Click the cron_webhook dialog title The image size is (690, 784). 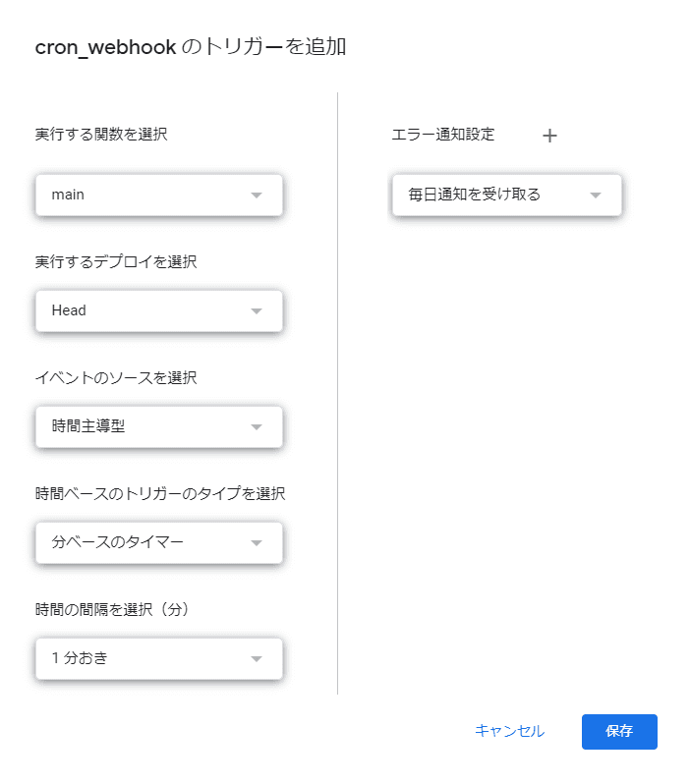pyautogui.click(x=190, y=47)
